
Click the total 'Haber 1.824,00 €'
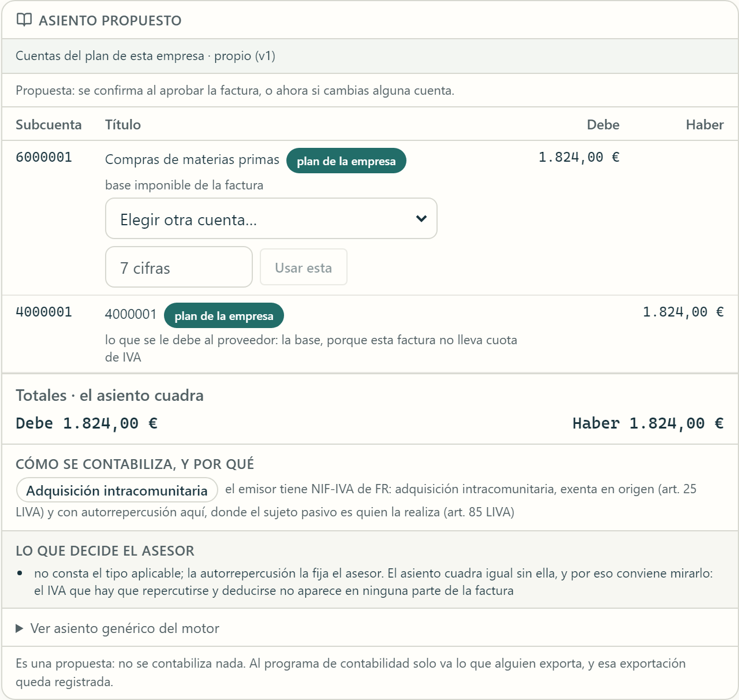pyautogui.click(x=648, y=423)
